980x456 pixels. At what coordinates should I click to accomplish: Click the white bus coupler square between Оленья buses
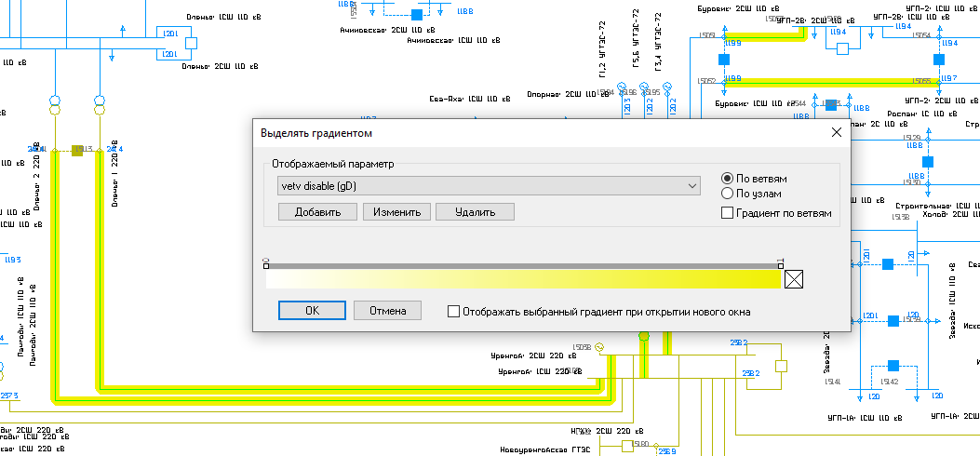coord(191,43)
